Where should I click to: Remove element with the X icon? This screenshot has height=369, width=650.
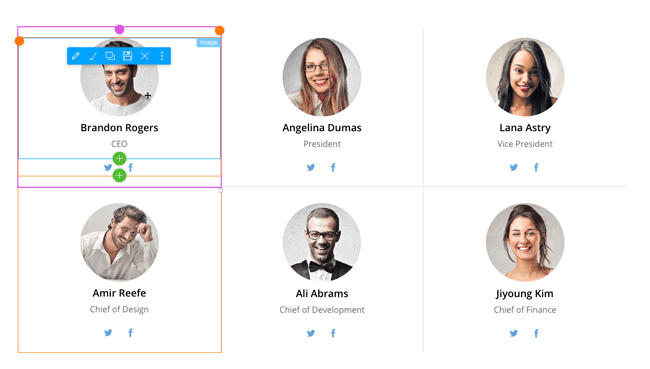(145, 56)
